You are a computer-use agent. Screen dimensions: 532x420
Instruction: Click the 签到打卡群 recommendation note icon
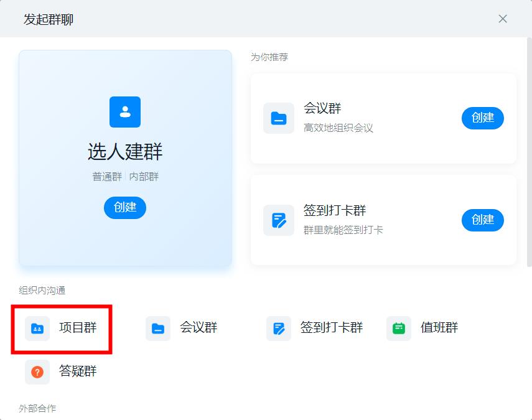[278, 220]
